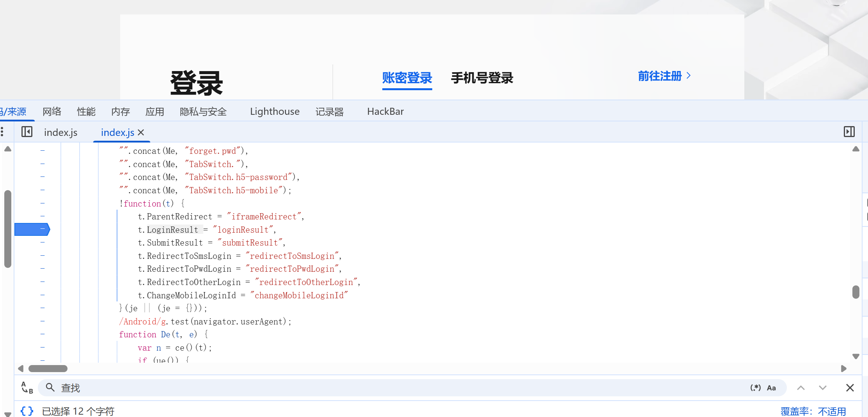868x417 pixels.
Task: Switch to 手机号登录 phone login
Action: (x=482, y=78)
